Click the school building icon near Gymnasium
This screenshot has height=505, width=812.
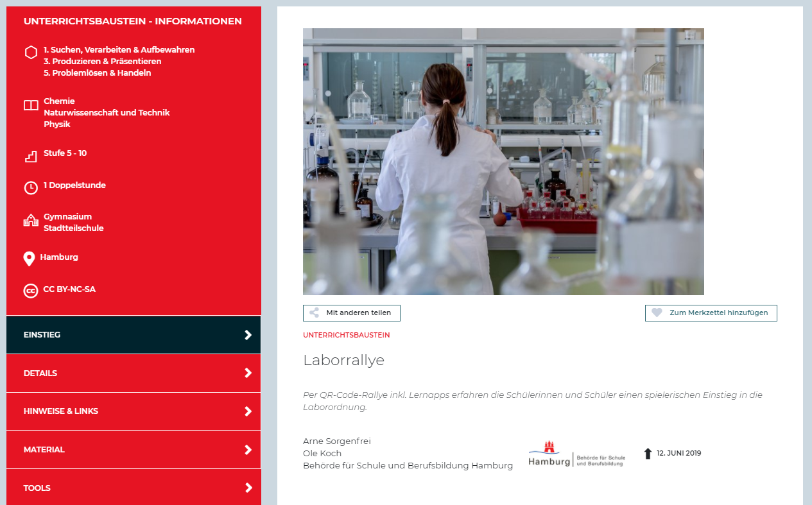coord(30,220)
